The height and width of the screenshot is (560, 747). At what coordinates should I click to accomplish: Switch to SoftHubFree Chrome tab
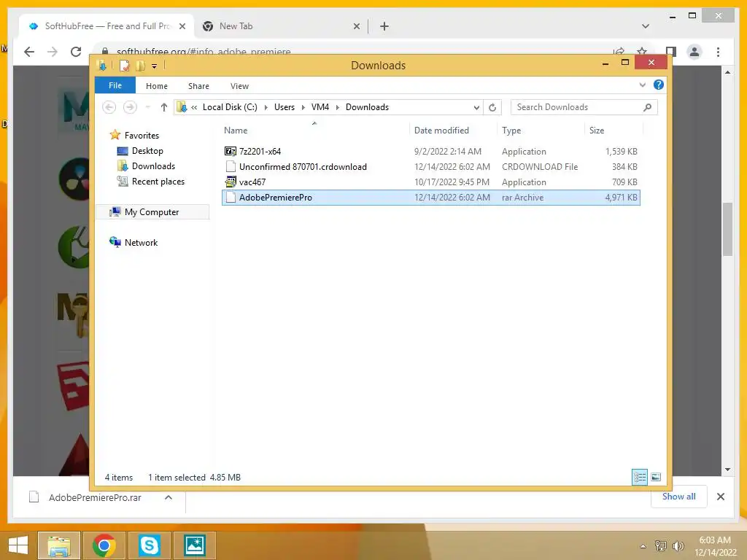[x=106, y=26]
